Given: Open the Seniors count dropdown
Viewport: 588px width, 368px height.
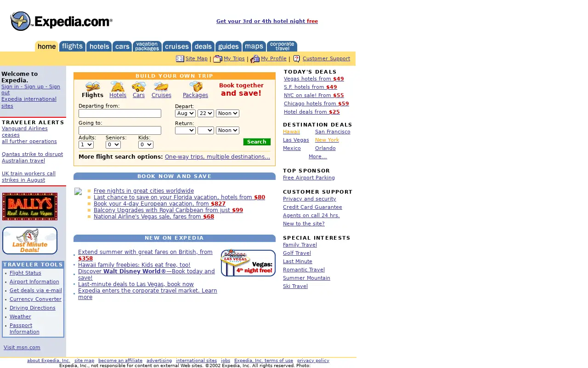Looking at the screenshot, I should (113, 144).
